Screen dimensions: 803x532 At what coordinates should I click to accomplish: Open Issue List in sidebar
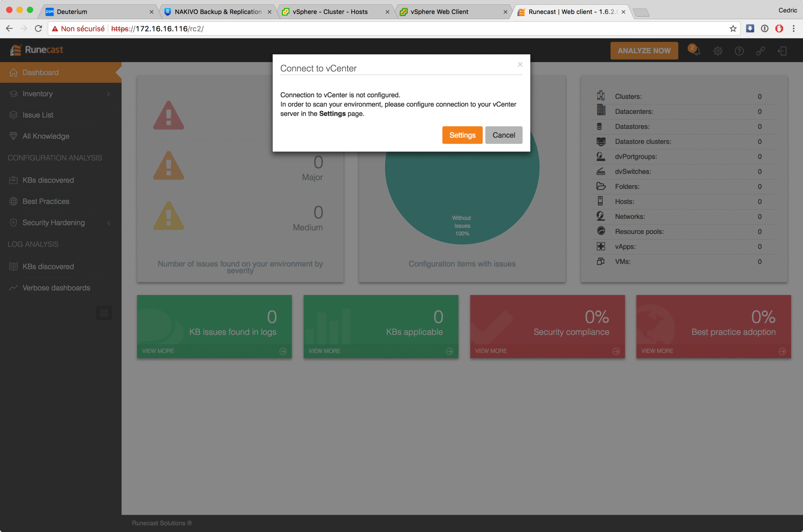click(38, 115)
